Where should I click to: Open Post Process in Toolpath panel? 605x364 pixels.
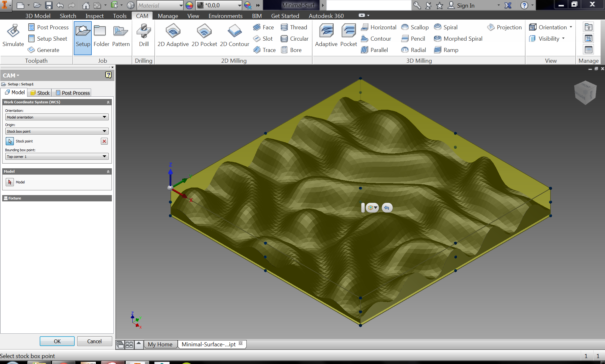tap(48, 27)
